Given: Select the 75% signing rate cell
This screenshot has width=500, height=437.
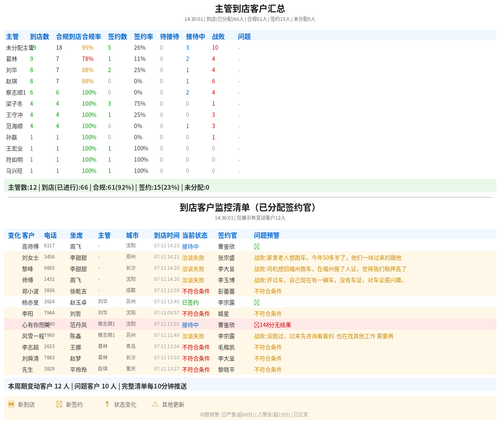Looking at the screenshot, I should [140, 104].
